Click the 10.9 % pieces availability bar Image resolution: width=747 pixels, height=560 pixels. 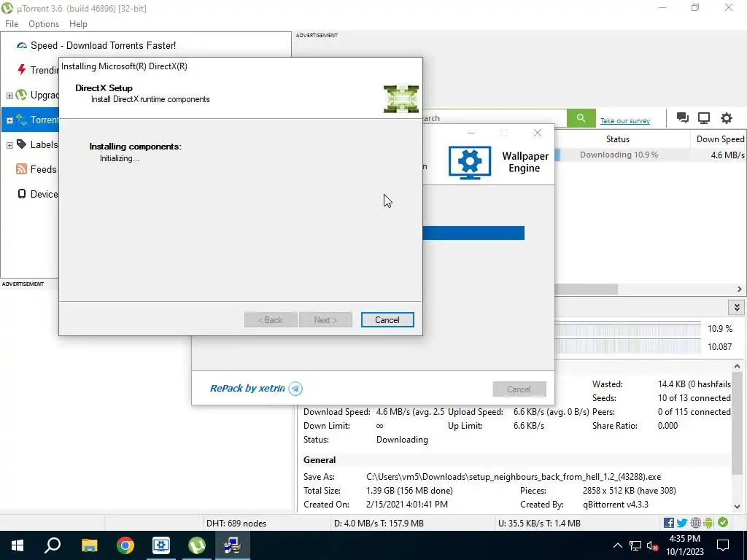pos(628,329)
